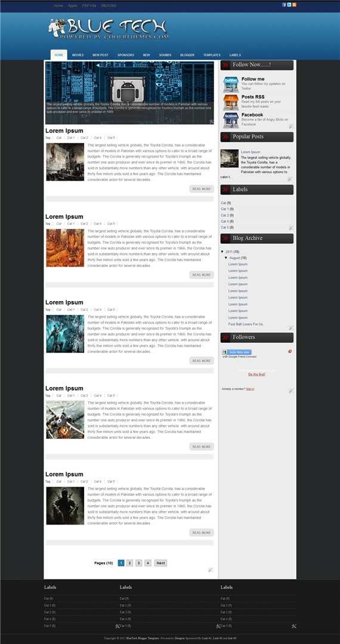340x644 pixels.
Task: Click Read More for the cyan soldier post
Action: pos(202,361)
